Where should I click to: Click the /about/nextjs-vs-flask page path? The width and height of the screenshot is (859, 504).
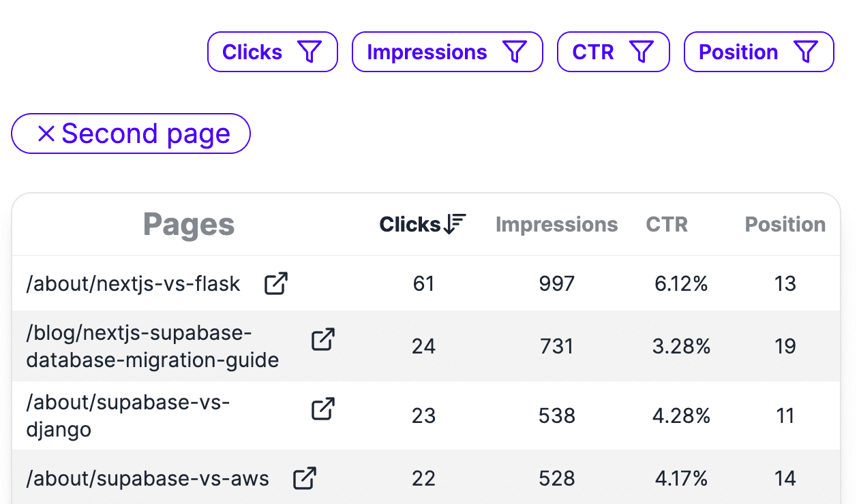pos(133,284)
